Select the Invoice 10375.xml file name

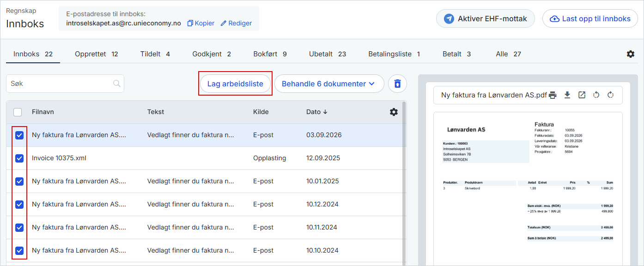(x=59, y=158)
